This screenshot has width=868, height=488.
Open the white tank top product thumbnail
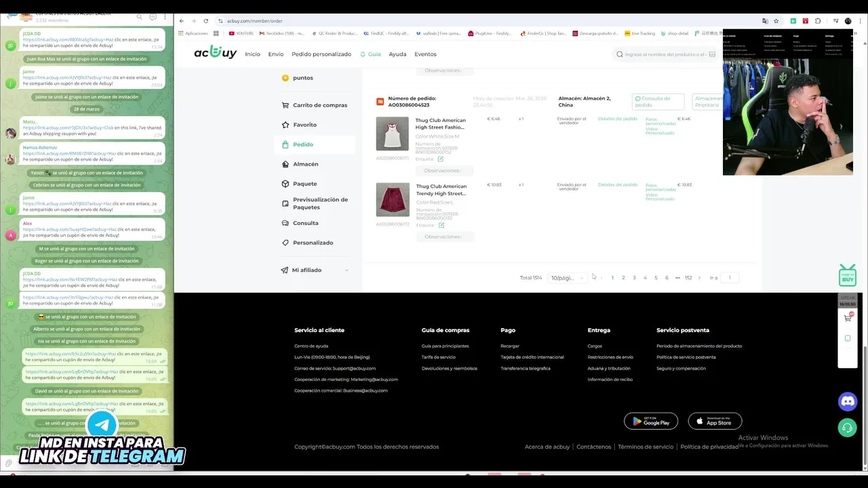[x=393, y=134]
